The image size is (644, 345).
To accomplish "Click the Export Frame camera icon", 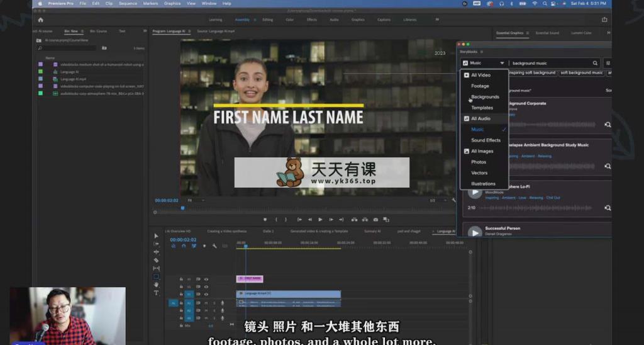I will 375,220.
